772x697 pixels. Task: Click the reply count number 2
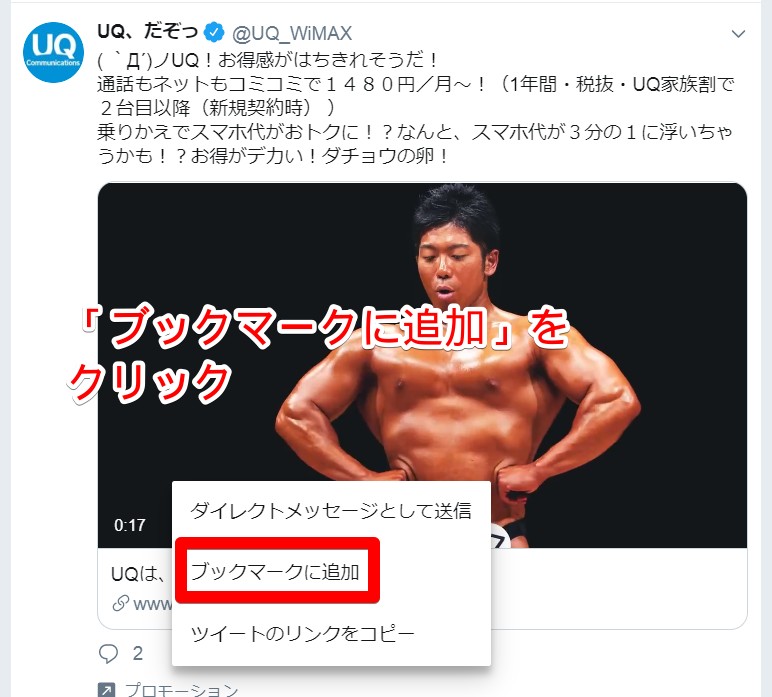[138, 653]
